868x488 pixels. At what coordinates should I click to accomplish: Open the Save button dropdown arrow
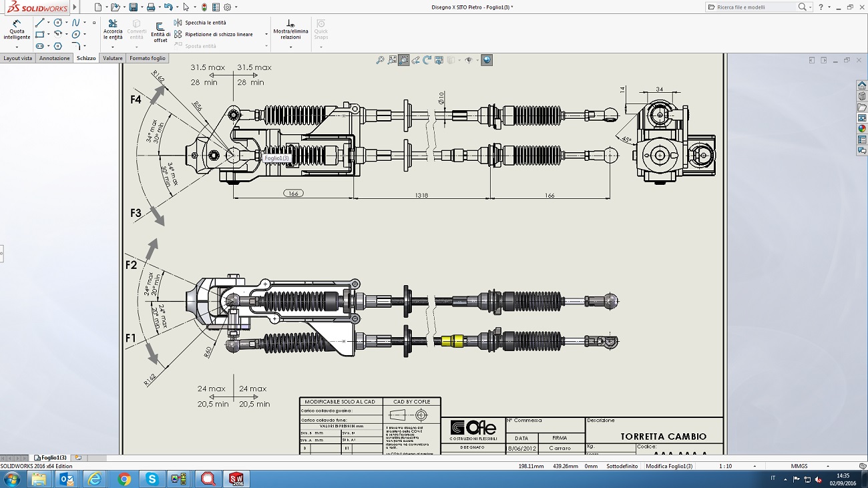pyautogui.click(x=142, y=7)
